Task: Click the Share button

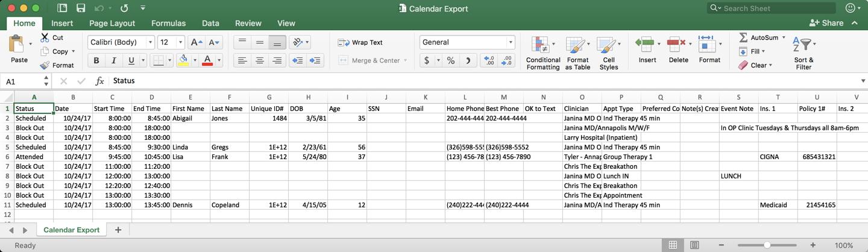Action: [x=826, y=23]
